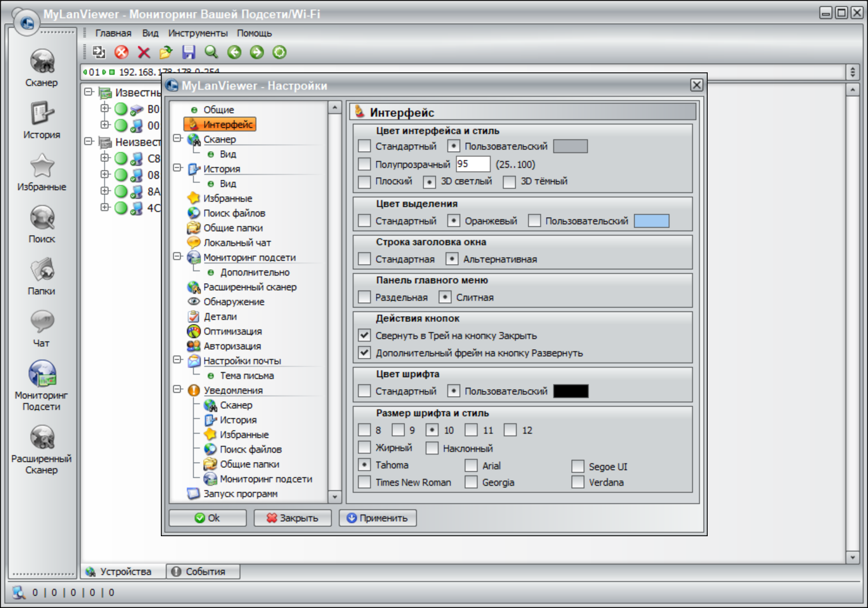The height and width of the screenshot is (608, 868).
Task: Open Расширенный Сканер sidebar icon
Action: (42, 438)
